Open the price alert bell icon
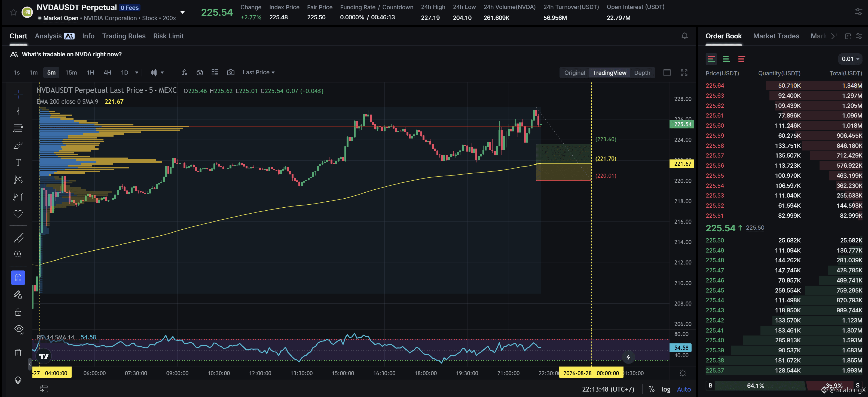 [x=684, y=36]
